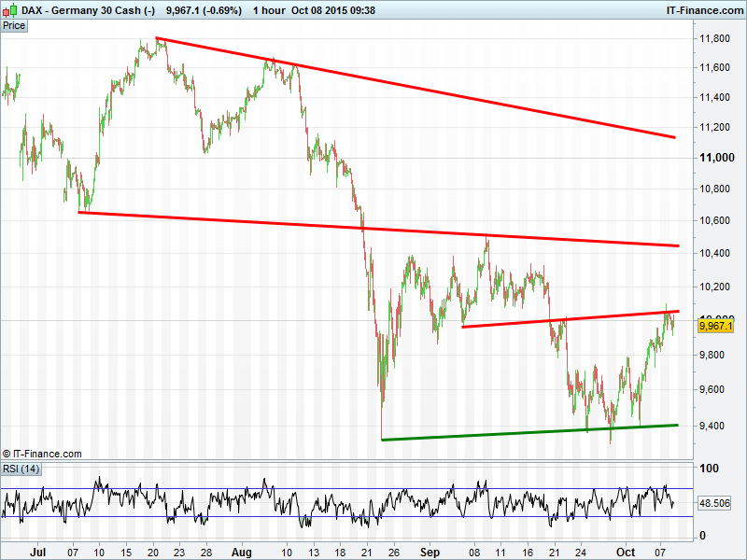Image resolution: width=747 pixels, height=560 pixels.
Task: Click the 16 date label in September
Action: click(528, 553)
